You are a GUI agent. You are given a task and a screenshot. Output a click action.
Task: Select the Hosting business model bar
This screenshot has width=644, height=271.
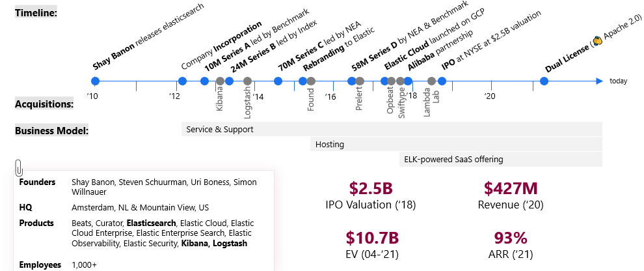(457, 144)
